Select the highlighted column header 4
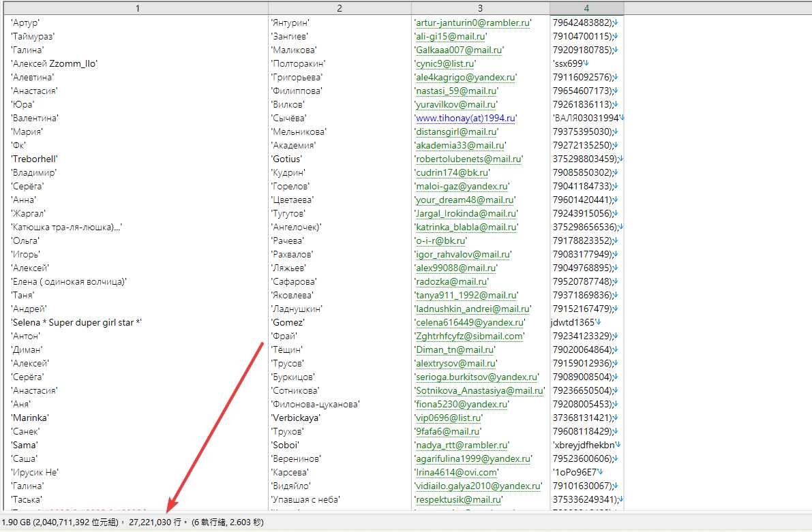The height and width of the screenshot is (532, 812). coord(586,8)
